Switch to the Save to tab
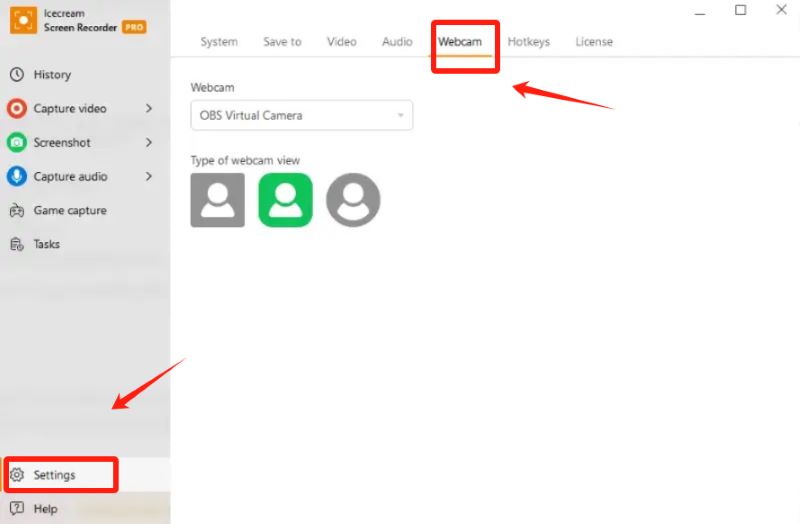This screenshot has width=800, height=524. click(282, 42)
